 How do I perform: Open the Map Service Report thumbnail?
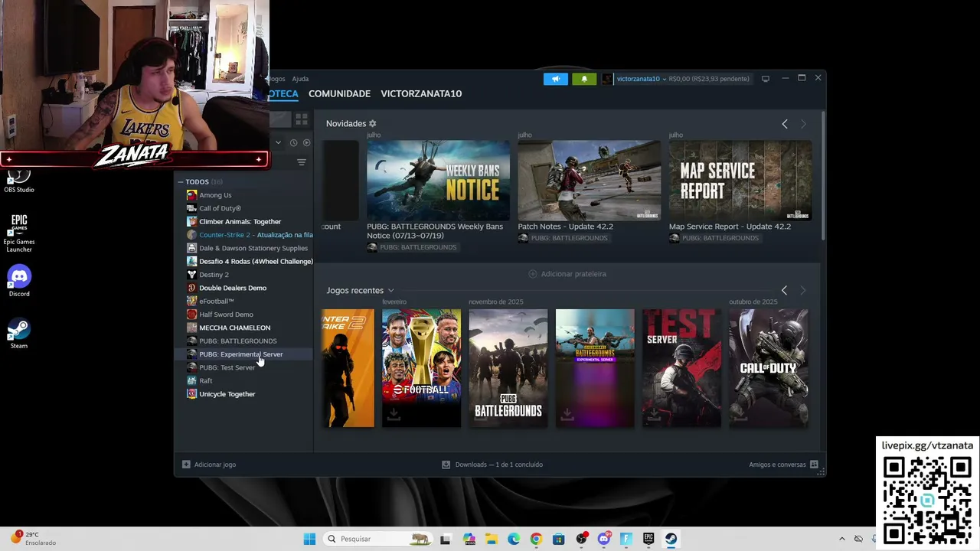click(x=740, y=180)
